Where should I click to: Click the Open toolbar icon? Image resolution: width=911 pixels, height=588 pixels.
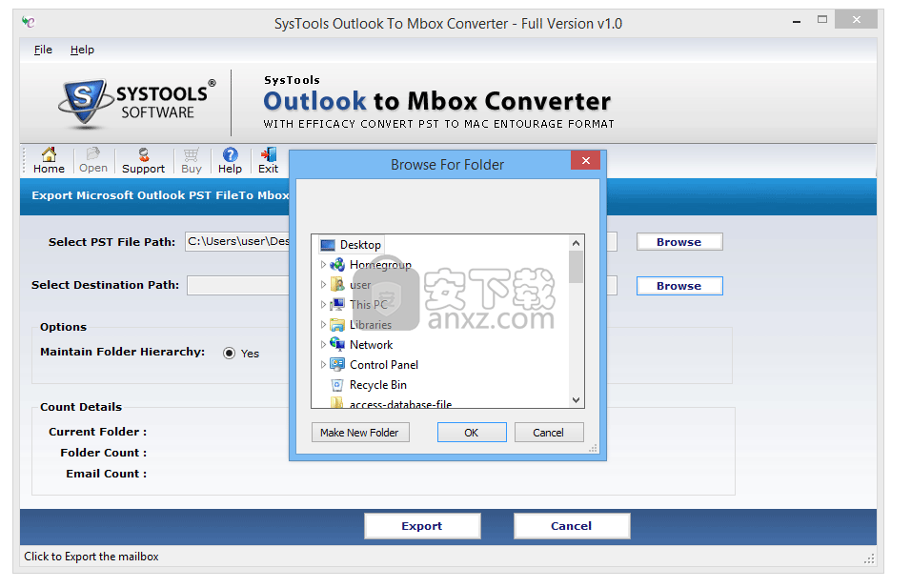click(93, 160)
